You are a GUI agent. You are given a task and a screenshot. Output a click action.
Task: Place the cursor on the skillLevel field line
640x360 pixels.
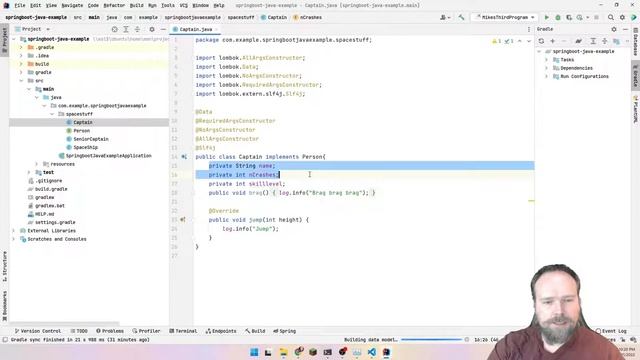pyautogui.click(x=247, y=184)
